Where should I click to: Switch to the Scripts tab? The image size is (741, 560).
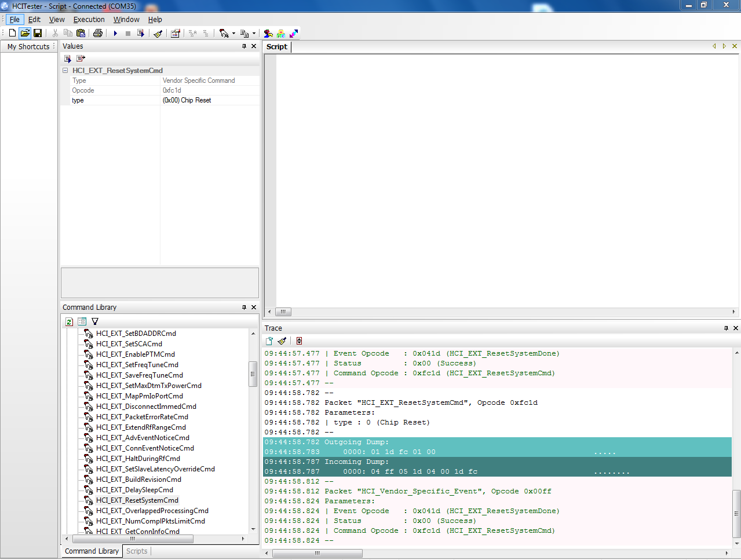tap(137, 551)
